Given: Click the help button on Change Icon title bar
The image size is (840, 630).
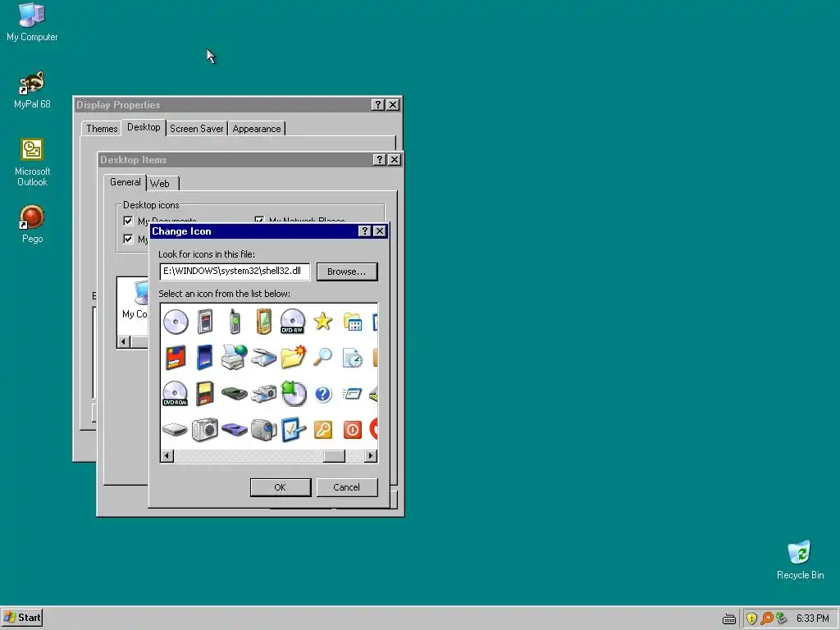Looking at the screenshot, I should (x=364, y=231).
